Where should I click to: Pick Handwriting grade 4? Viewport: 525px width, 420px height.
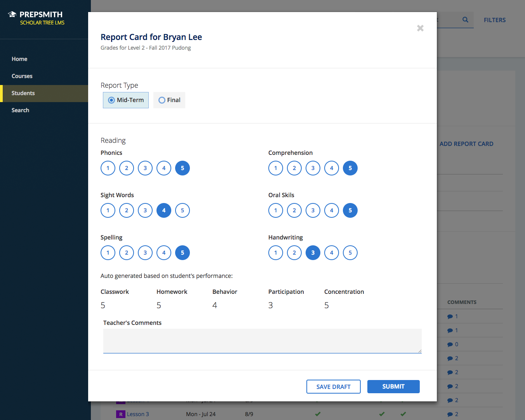click(332, 253)
